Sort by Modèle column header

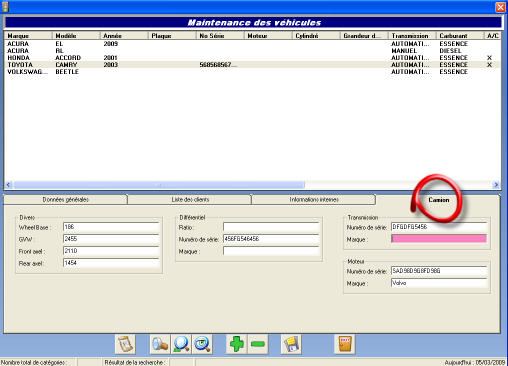pos(76,35)
